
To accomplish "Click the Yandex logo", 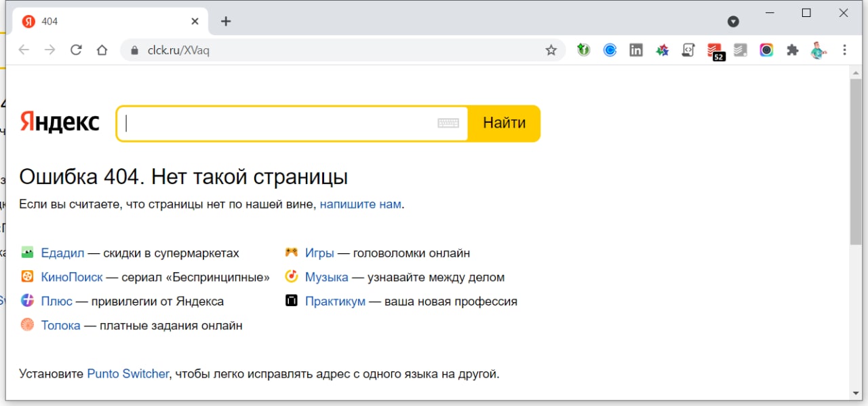I will (x=60, y=122).
